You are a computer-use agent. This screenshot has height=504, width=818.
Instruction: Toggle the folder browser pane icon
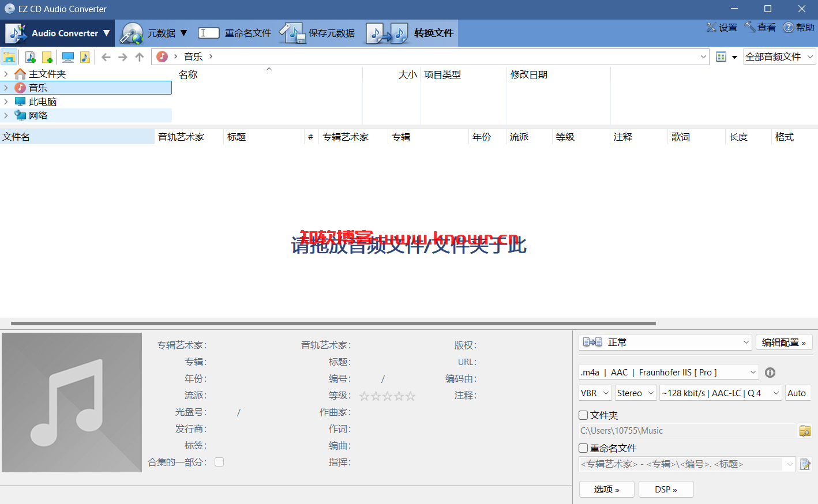9,57
